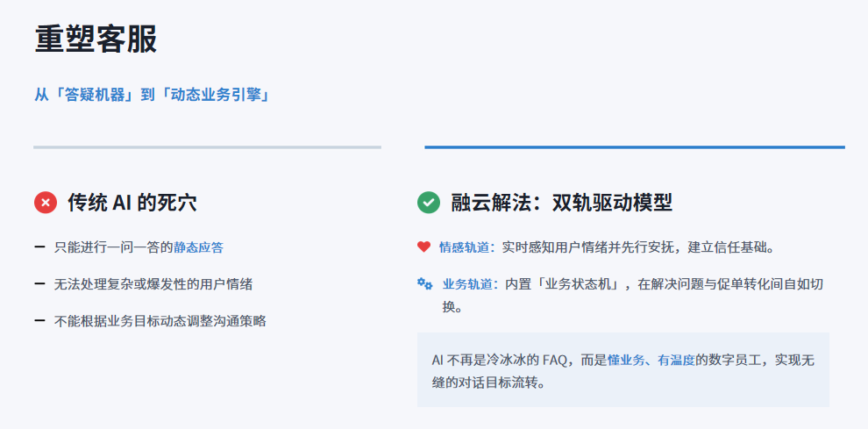
Task: Select the heading 融云解法：双轨驱动模型
Action: click(x=561, y=203)
